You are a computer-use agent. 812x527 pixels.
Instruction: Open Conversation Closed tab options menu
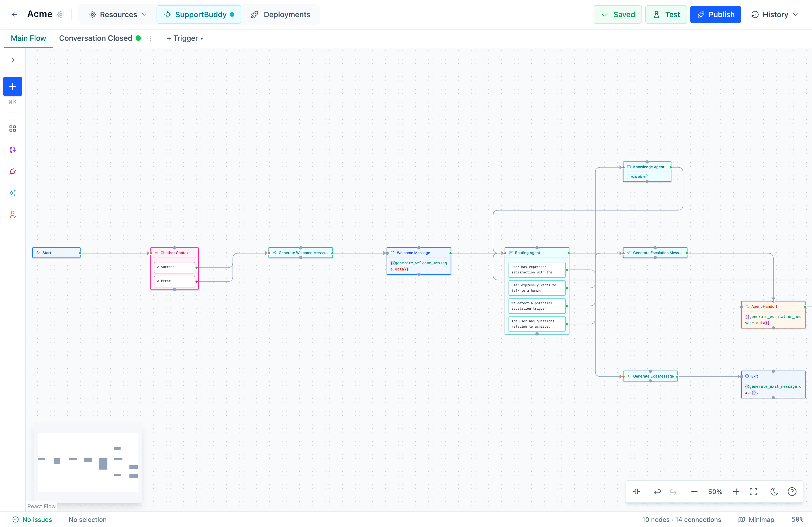point(150,38)
